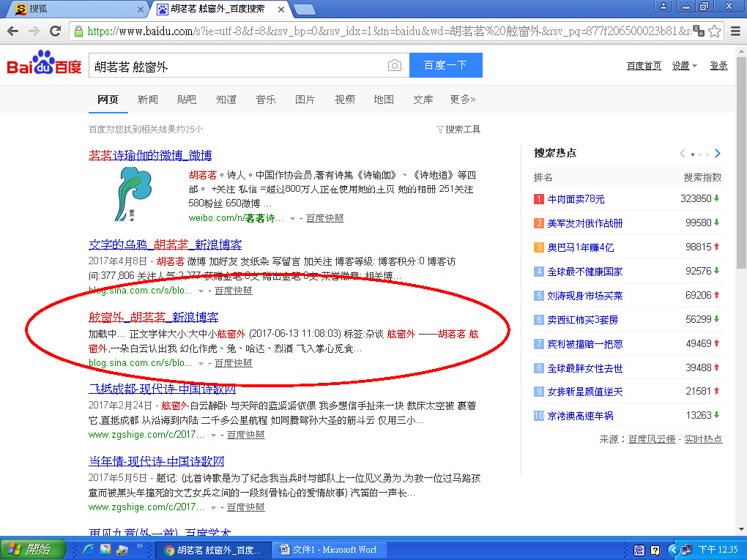Select the 图片 search category
Image resolution: width=747 pixels, height=560 pixels.
(x=305, y=100)
